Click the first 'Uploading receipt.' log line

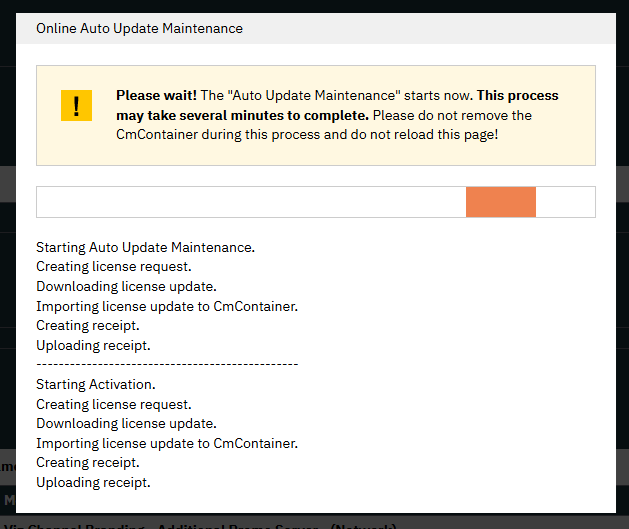click(x=93, y=346)
